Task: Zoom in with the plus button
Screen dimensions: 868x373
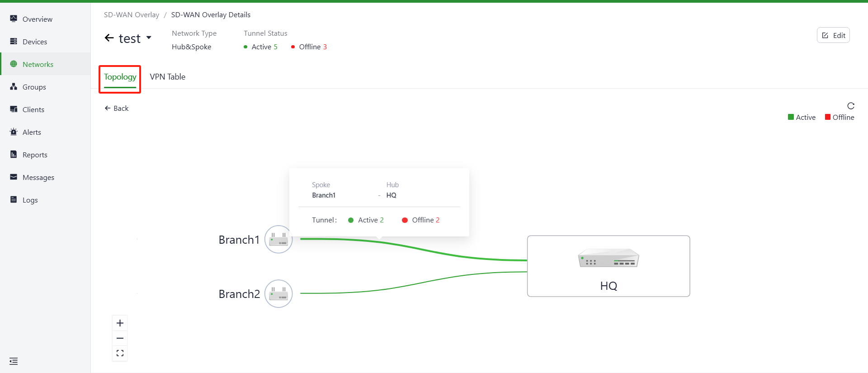Action: (x=120, y=323)
